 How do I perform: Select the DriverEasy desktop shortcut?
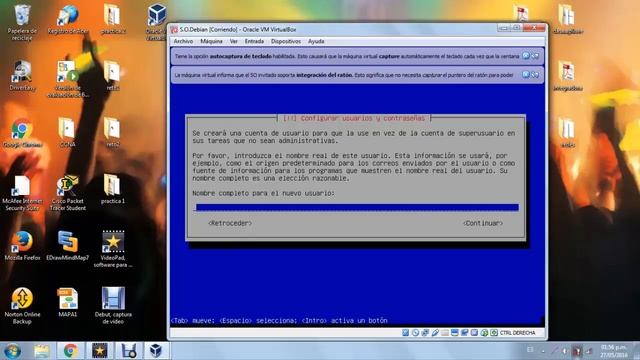coord(22,76)
